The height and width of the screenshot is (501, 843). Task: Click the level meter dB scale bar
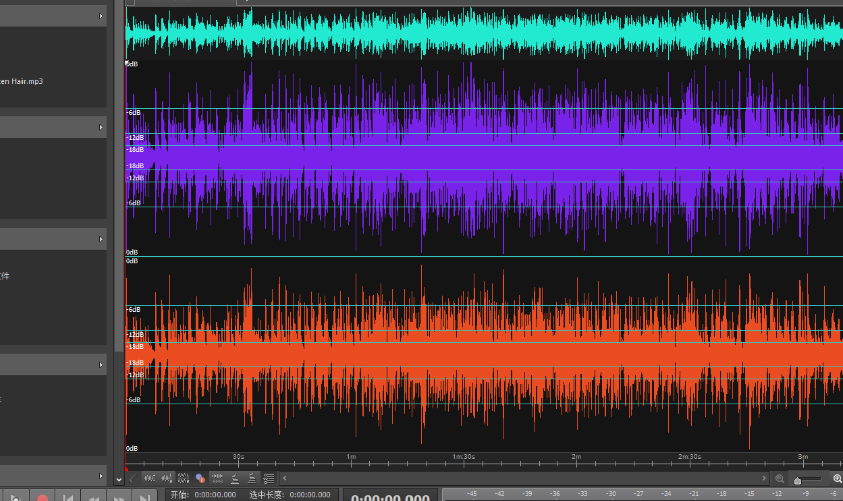point(642,494)
